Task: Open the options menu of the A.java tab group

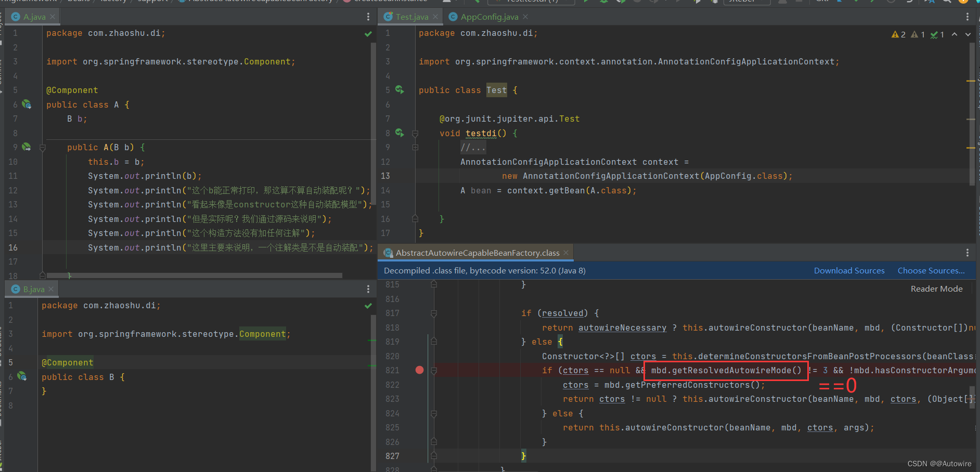Action: tap(368, 17)
